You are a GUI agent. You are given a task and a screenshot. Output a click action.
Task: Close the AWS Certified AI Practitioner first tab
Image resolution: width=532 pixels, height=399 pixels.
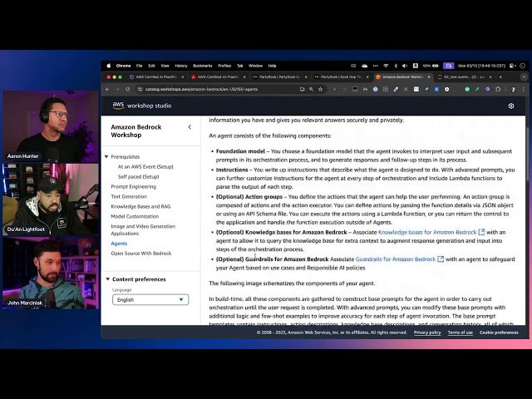tap(183, 77)
